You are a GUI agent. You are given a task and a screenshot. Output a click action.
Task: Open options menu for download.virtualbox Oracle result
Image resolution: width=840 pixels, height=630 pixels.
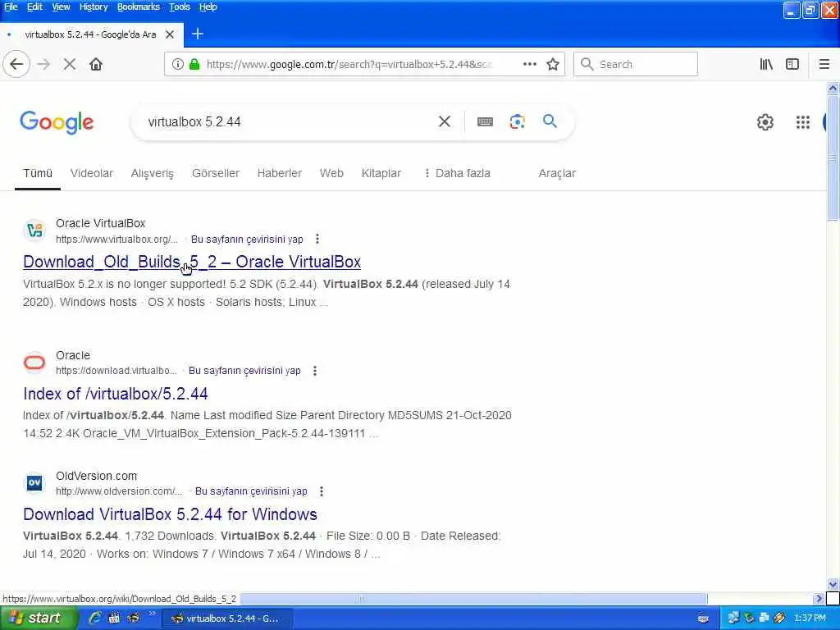[315, 371]
